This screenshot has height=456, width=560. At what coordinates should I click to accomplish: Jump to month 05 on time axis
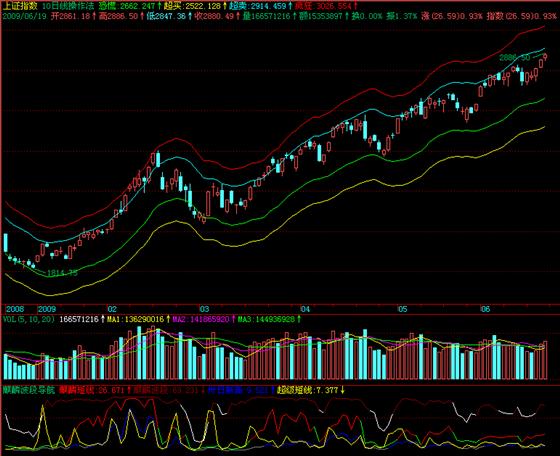[x=402, y=309]
